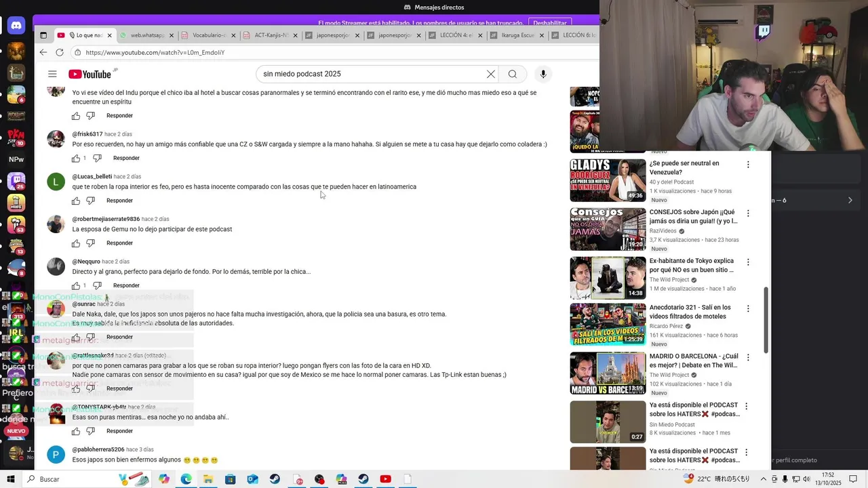Switch to the web.whatsapp browser tab
Image resolution: width=868 pixels, height=488 pixels.
(x=147, y=35)
